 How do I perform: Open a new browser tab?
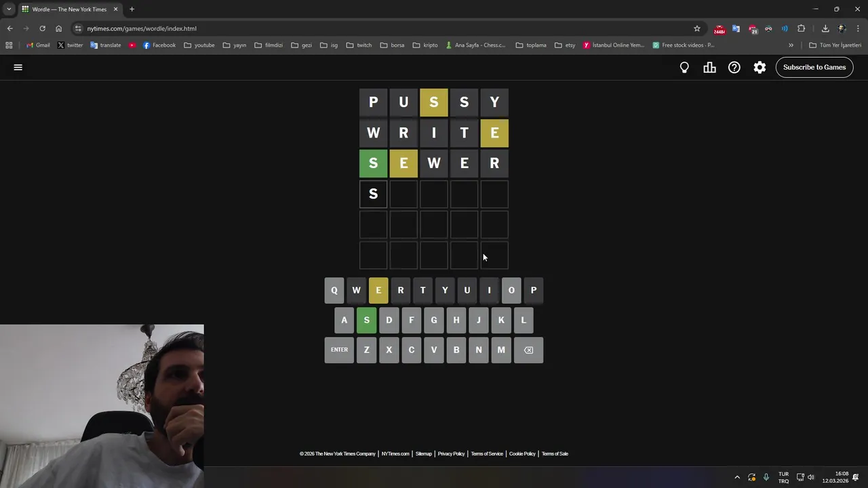(132, 9)
